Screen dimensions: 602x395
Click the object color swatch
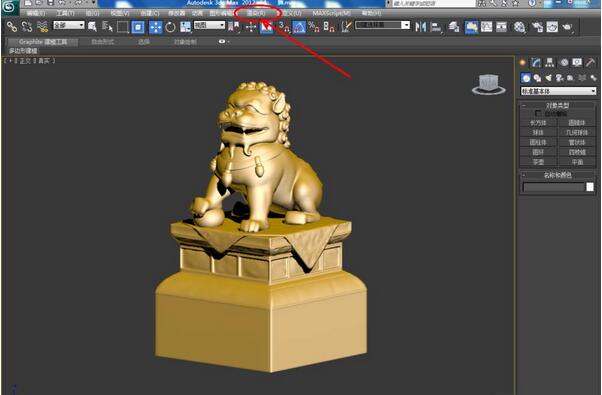coord(590,187)
